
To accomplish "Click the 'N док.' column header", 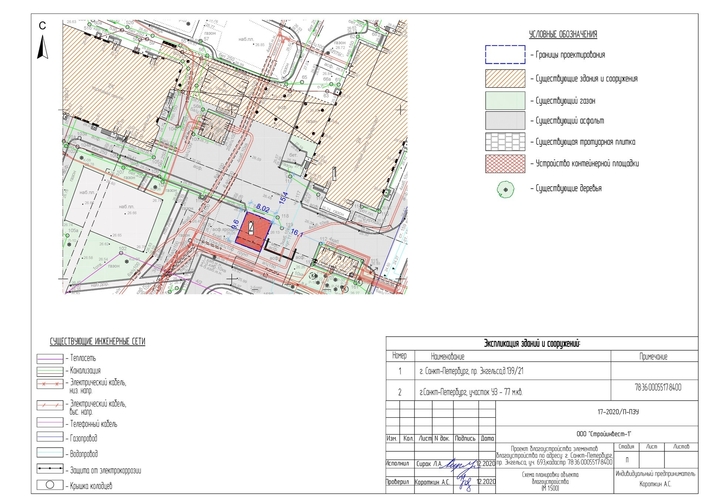I will coord(442,438).
